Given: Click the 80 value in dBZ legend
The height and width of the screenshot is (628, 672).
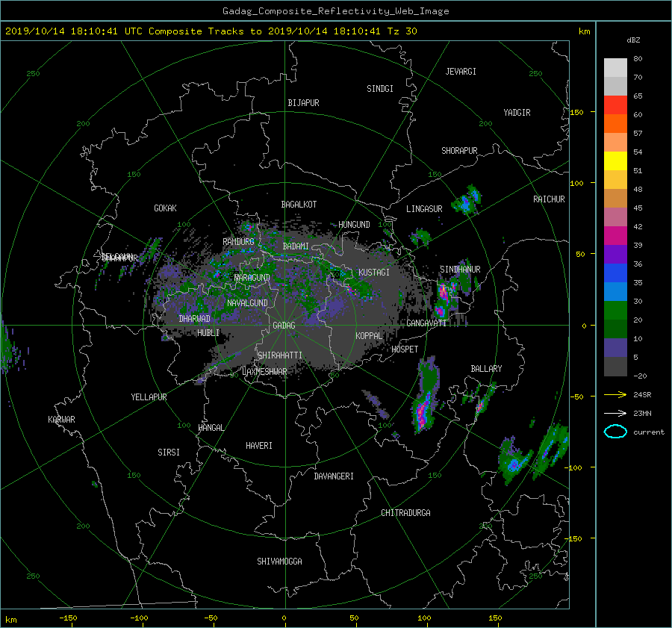Looking at the screenshot, I should (x=638, y=59).
